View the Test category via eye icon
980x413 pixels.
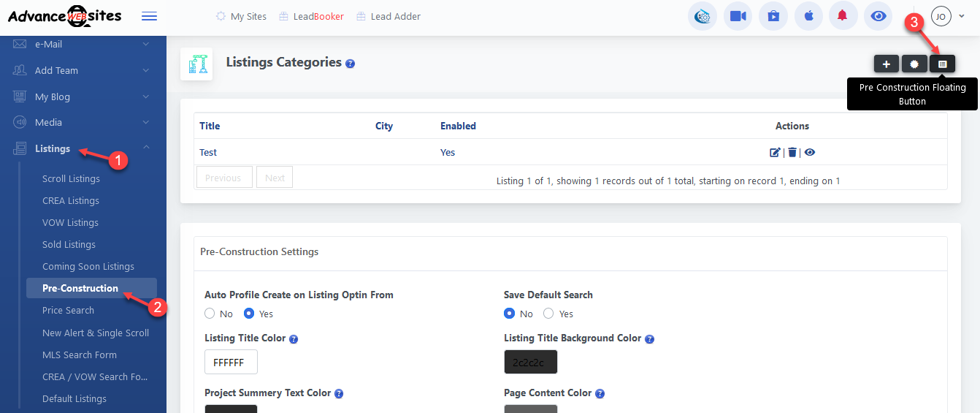tap(810, 152)
